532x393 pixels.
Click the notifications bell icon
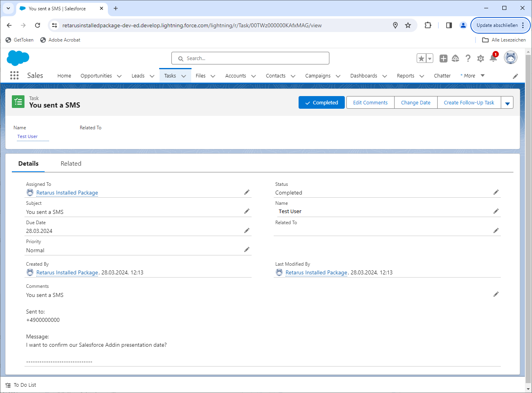(x=493, y=59)
